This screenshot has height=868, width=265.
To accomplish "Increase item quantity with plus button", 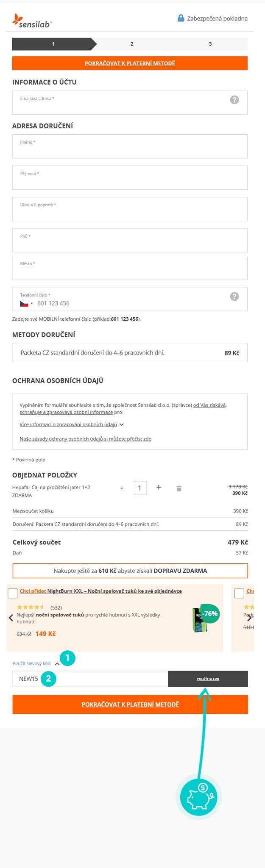I will click(159, 488).
